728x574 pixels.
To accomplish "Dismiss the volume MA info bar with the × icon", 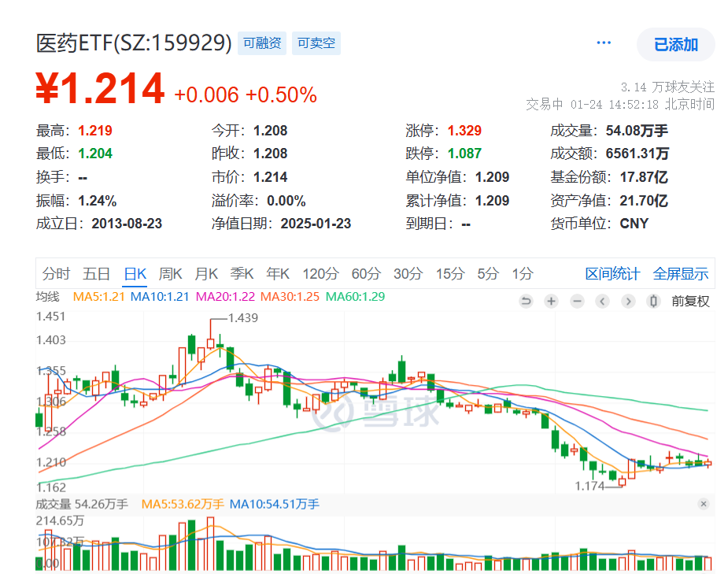I will tap(704, 504).
